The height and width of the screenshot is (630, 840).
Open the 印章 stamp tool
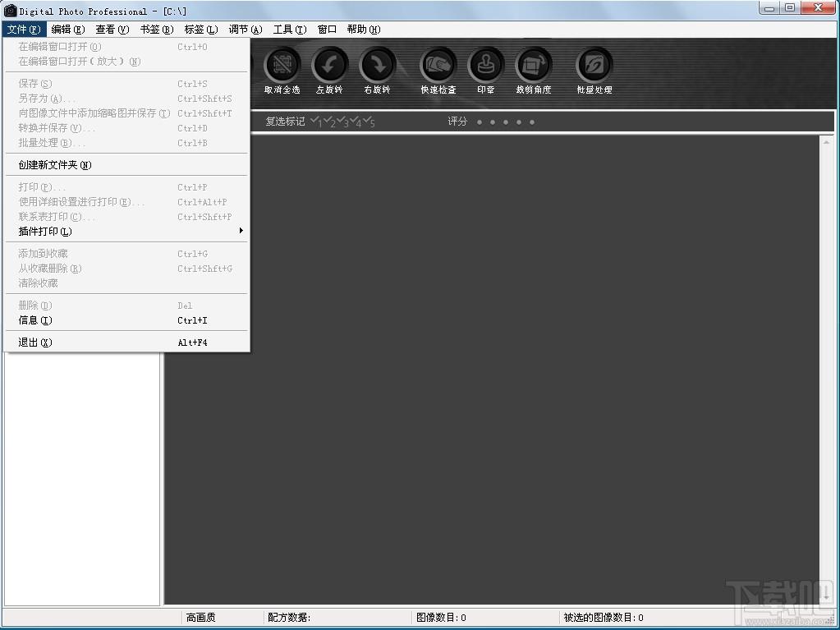tap(486, 66)
